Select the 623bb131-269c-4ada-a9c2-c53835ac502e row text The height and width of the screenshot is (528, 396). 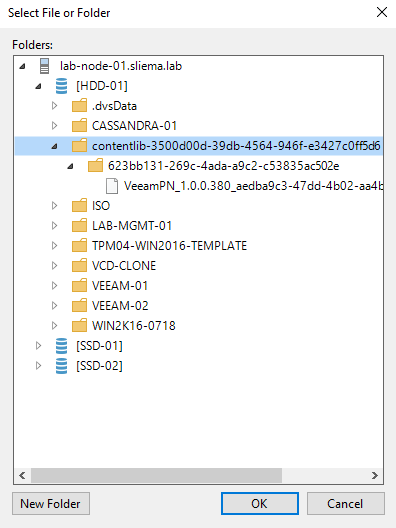click(224, 166)
